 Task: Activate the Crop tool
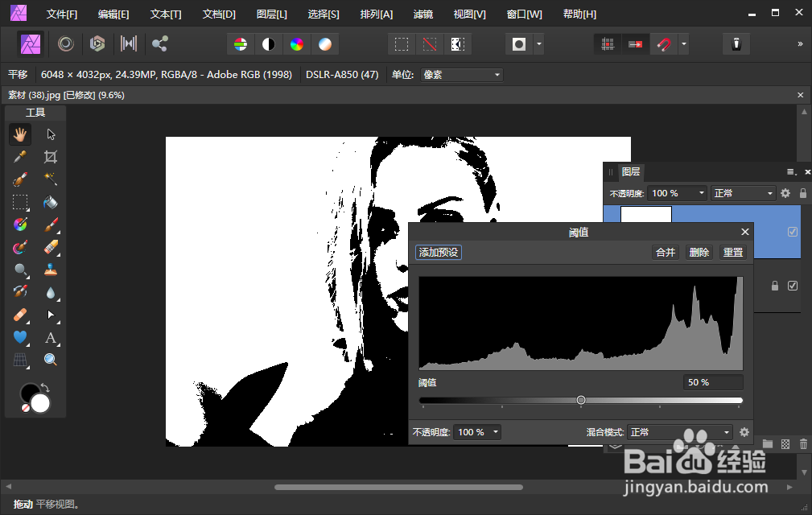pos(51,157)
